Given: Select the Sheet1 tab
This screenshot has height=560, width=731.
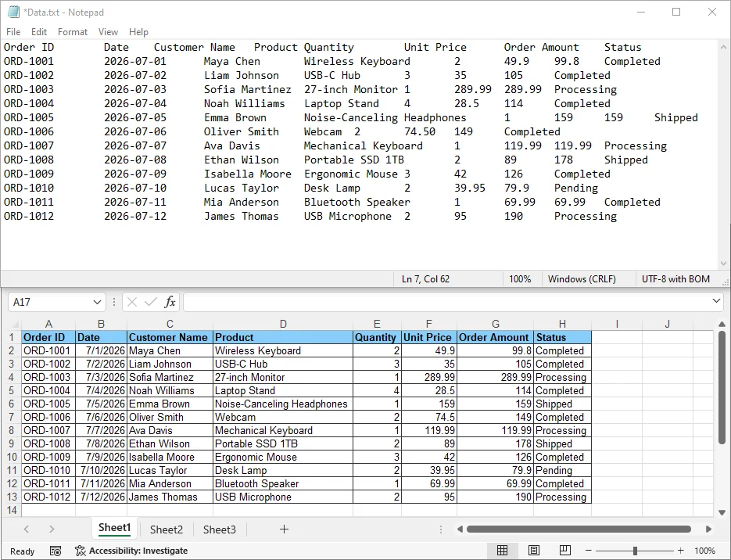Looking at the screenshot, I should 114,528.
